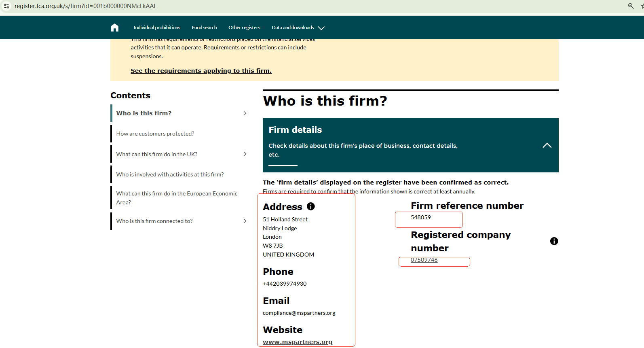Screen dimensions: 644x348
Task: Expand 'Who is this firm?' contents chevron
Action: click(x=245, y=113)
